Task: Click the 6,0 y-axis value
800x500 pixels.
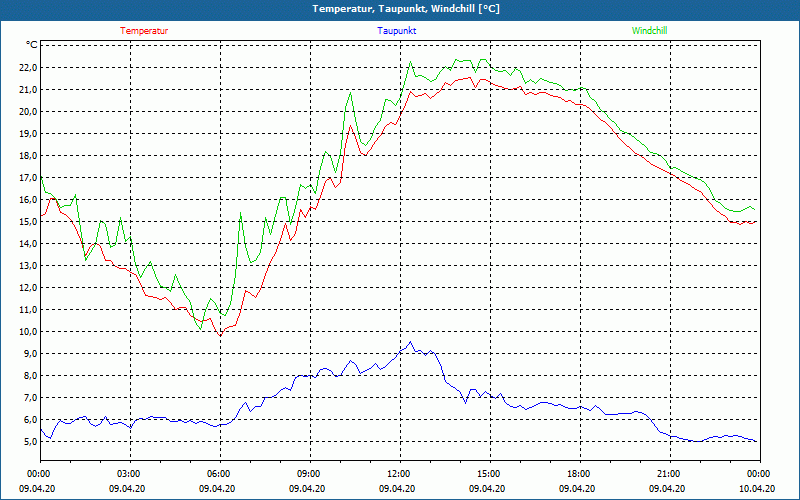Action: (31, 419)
